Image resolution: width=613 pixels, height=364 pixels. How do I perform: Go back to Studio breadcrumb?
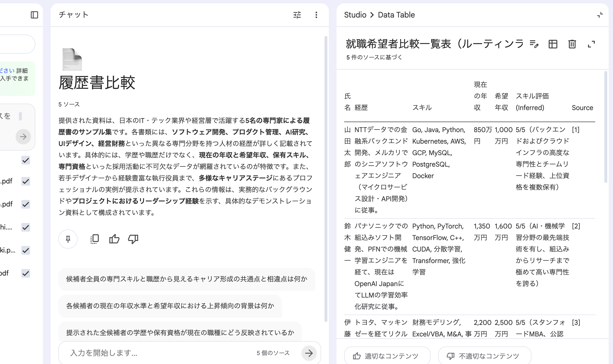click(355, 15)
